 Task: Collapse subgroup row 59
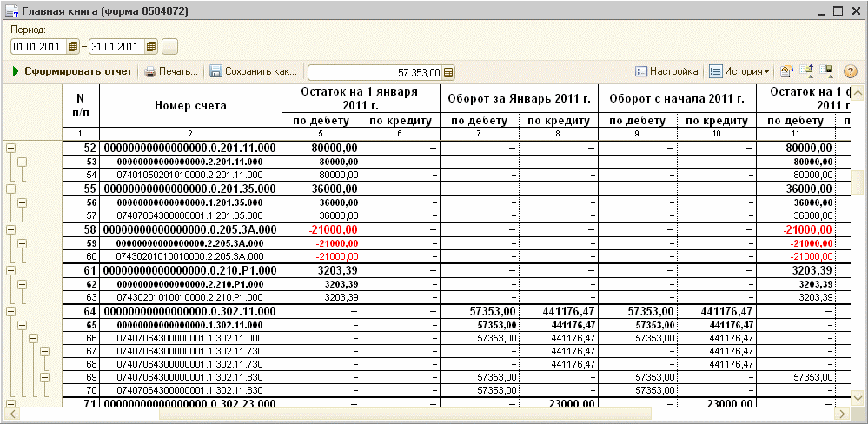point(22,243)
